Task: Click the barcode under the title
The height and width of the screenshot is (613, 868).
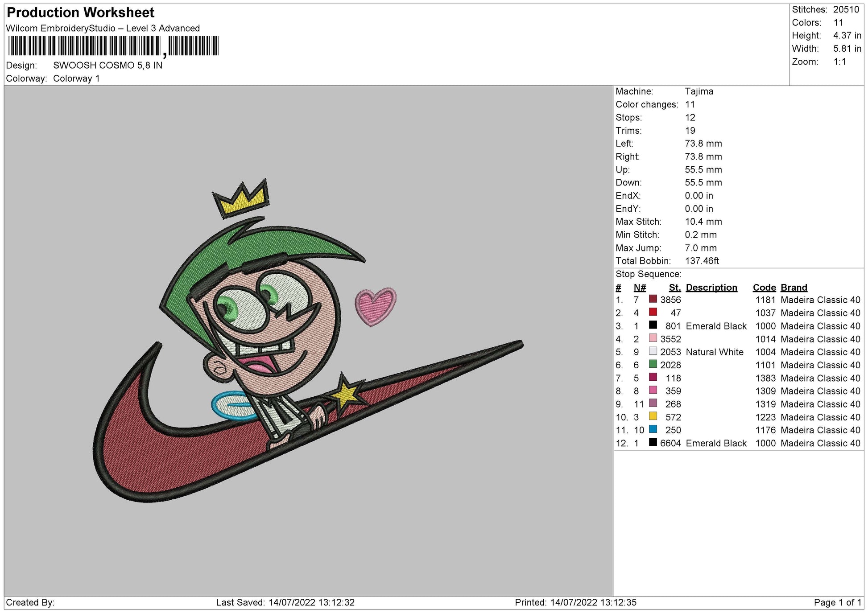Action: coord(113,46)
